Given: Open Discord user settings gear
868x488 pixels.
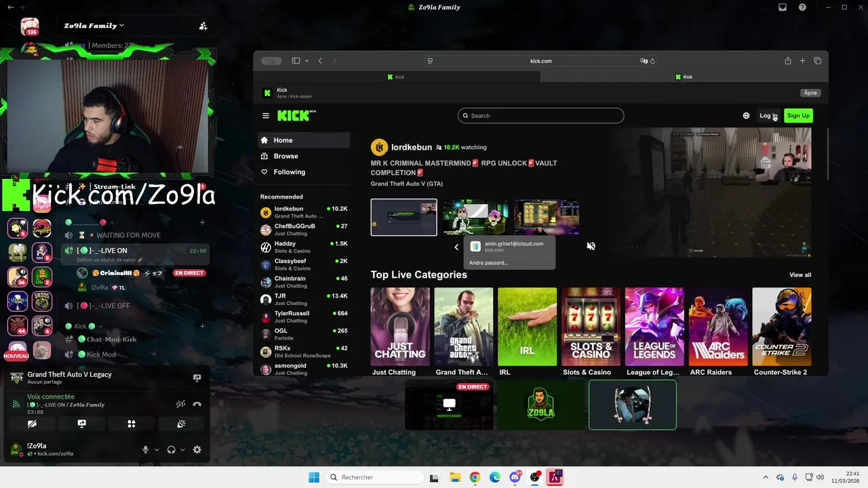Looking at the screenshot, I should pos(197,449).
